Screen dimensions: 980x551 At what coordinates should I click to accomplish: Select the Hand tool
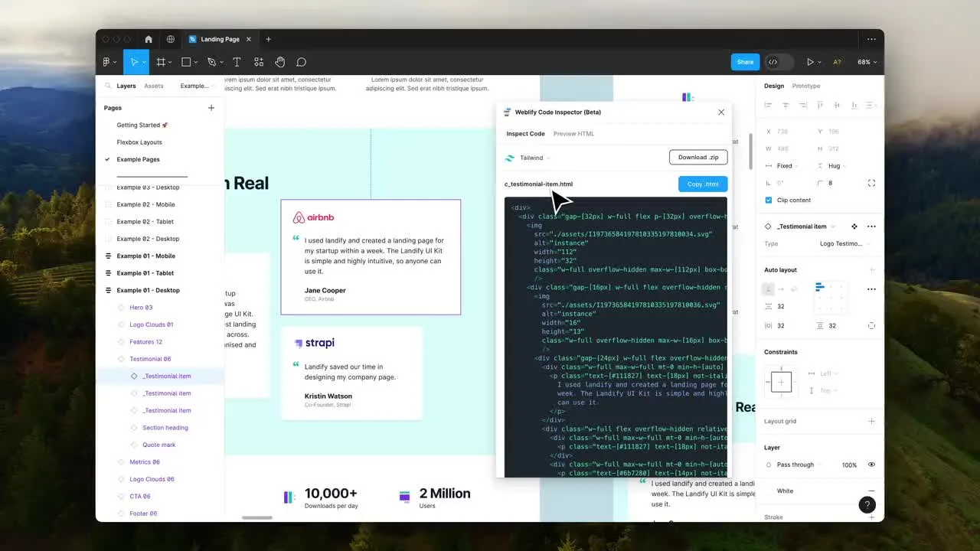tap(280, 62)
